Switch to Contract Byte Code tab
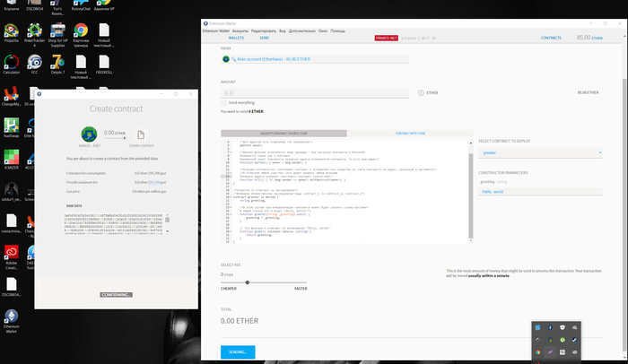The image size is (628, 364). 410,134
